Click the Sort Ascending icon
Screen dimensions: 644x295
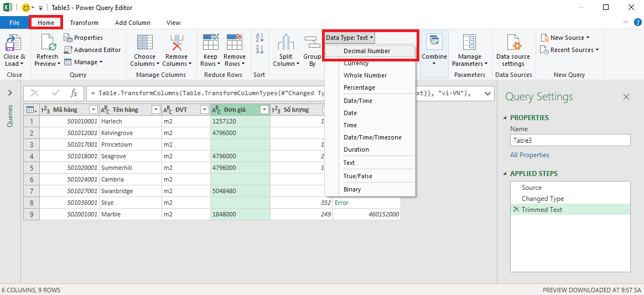[x=259, y=38]
